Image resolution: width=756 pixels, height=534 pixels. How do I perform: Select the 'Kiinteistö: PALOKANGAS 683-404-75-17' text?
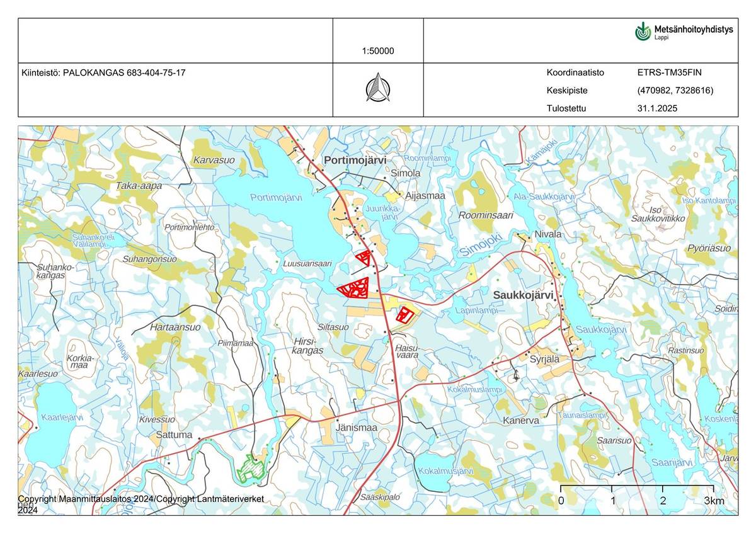[x=103, y=72]
